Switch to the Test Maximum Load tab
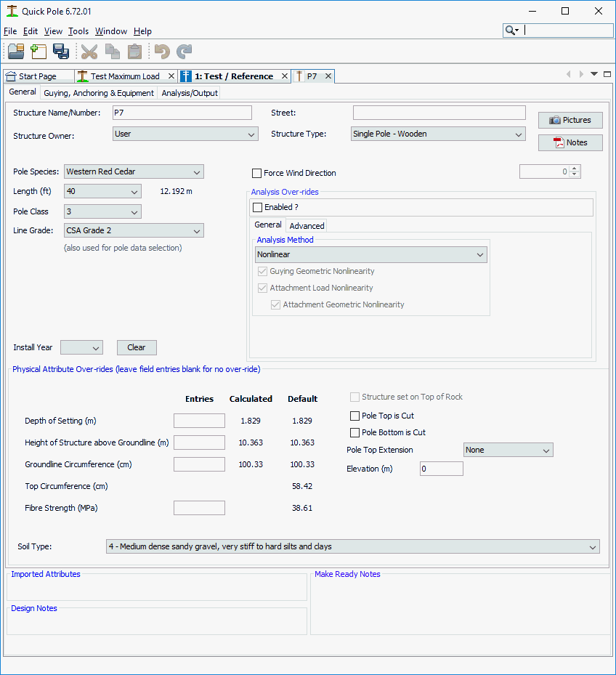Viewport: 616px width, 675px height. pos(124,76)
